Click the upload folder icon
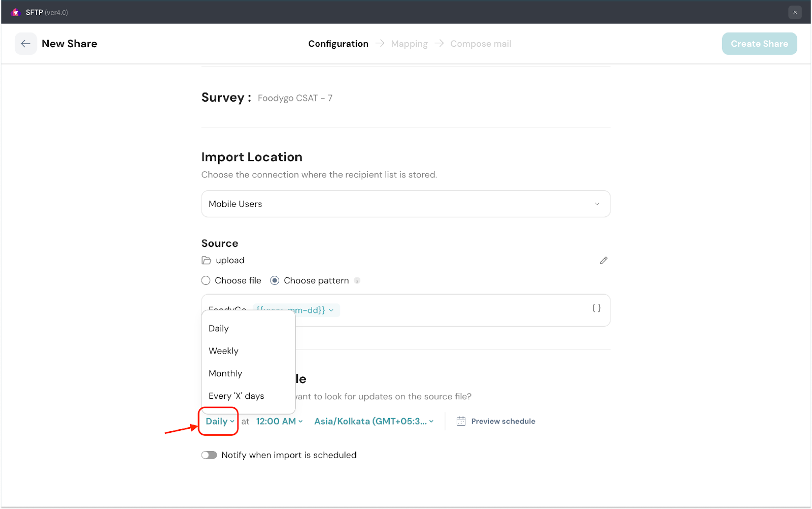Screen dimensions: 812x509 coord(207,261)
